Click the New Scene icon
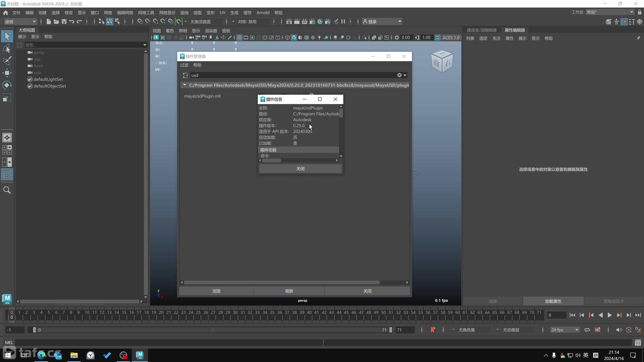This screenshot has width=644, height=362. (x=49, y=22)
